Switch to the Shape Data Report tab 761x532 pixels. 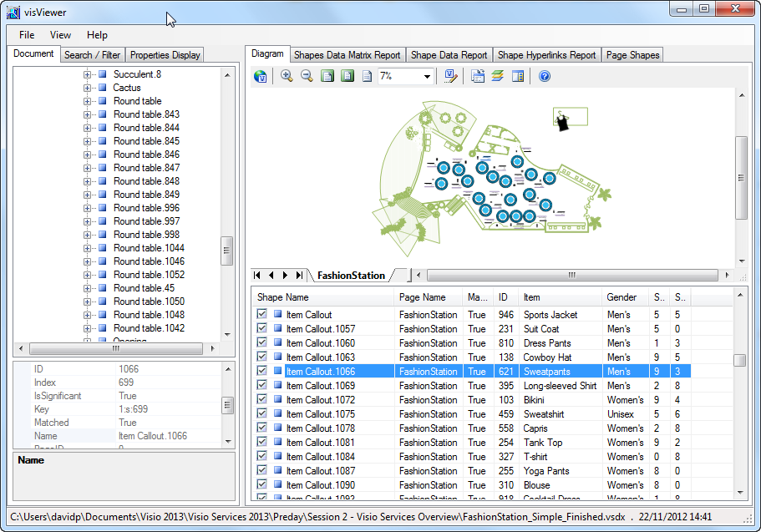[449, 54]
